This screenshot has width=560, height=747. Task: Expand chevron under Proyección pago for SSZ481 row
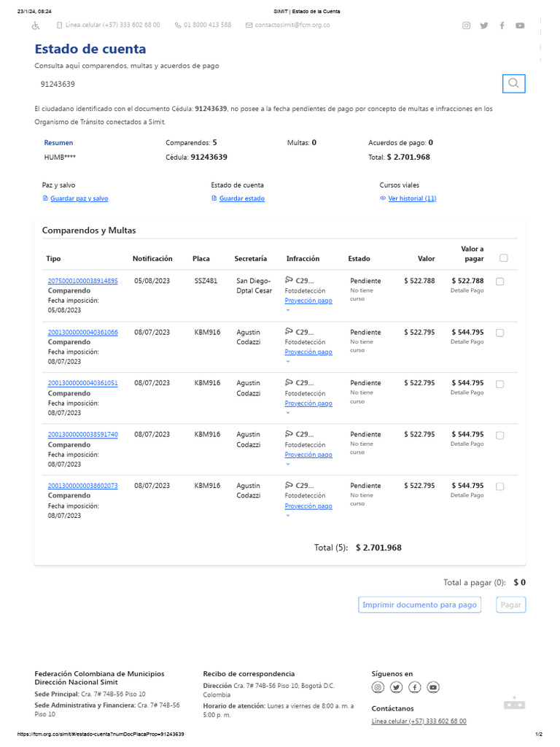click(287, 310)
